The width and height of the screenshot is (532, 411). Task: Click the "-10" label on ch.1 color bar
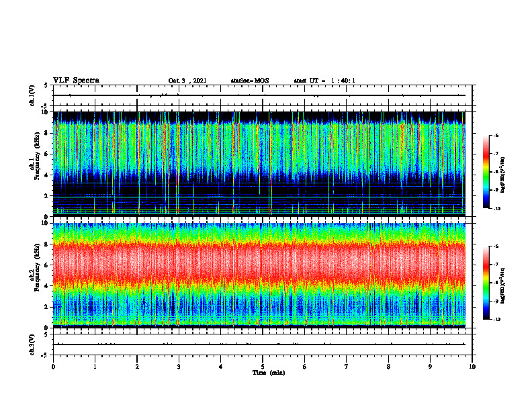pyautogui.click(x=497, y=209)
